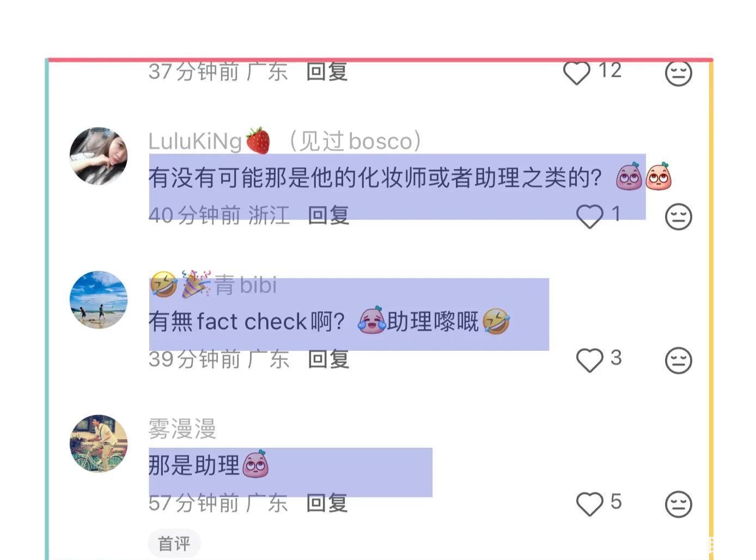Open the 雾漫漫 username link

click(182, 429)
